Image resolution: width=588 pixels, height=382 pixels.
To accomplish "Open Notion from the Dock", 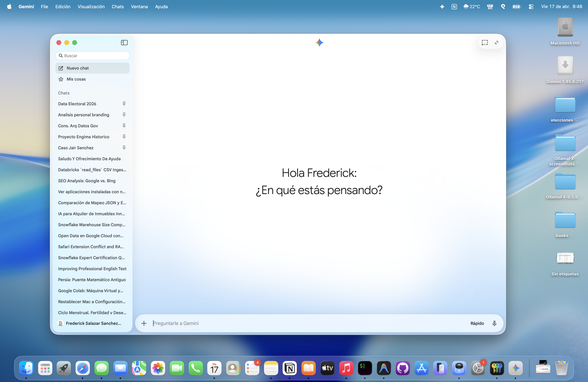I will (x=290, y=368).
